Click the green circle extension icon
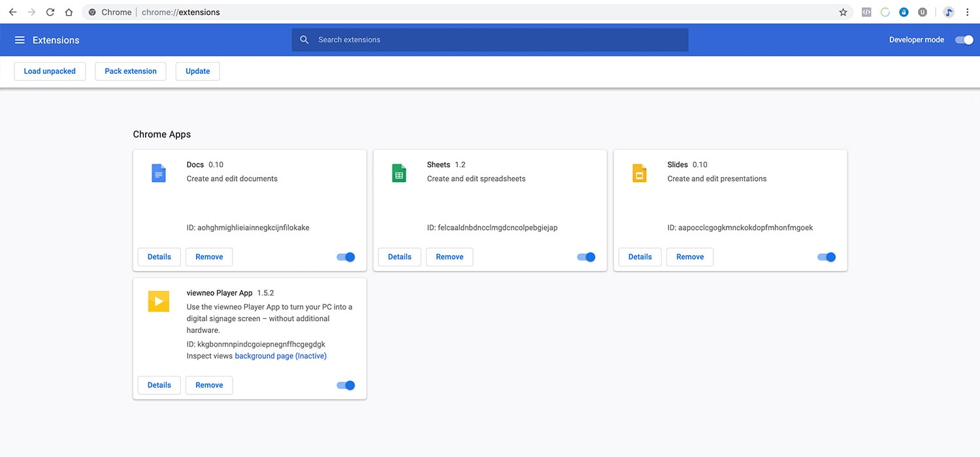The image size is (980, 457). (885, 12)
